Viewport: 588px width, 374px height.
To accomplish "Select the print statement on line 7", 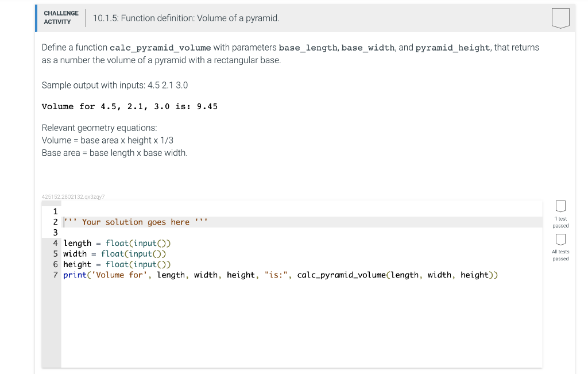I will 230,275.
